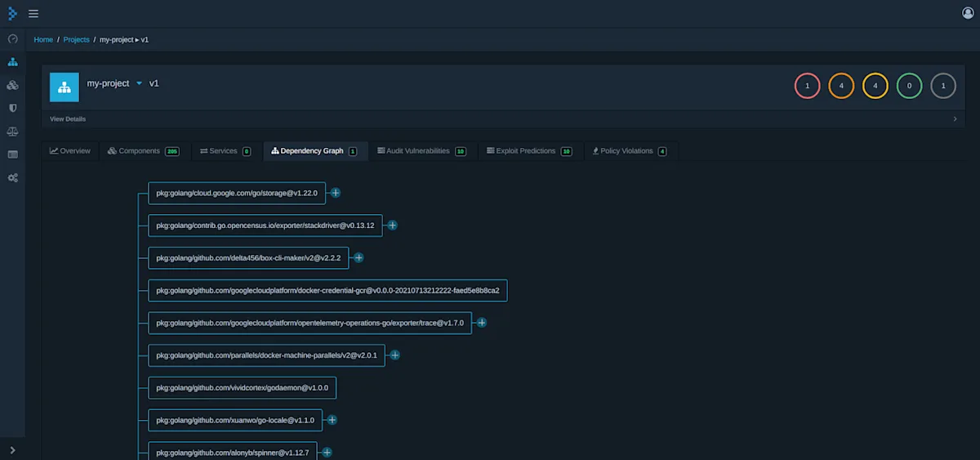Expand docker-machine-parallels node plus icon

tap(394, 355)
